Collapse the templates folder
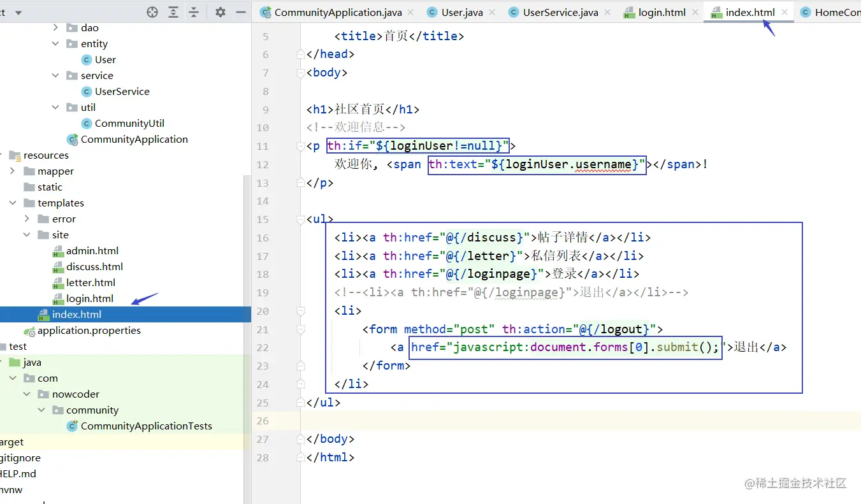The height and width of the screenshot is (504, 861). point(12,203)
